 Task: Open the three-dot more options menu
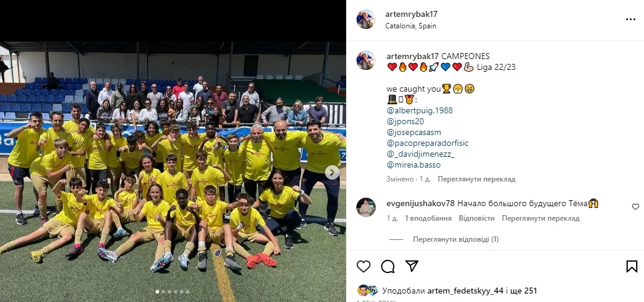tap(631, 19)
